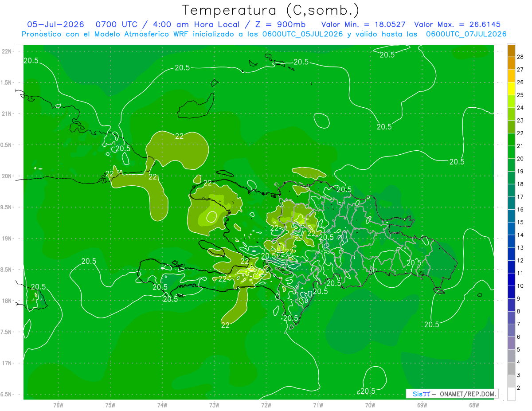532x411 pixels.
Task: Select the date text '05-Jul-2026'
Action: pos(55,24)
